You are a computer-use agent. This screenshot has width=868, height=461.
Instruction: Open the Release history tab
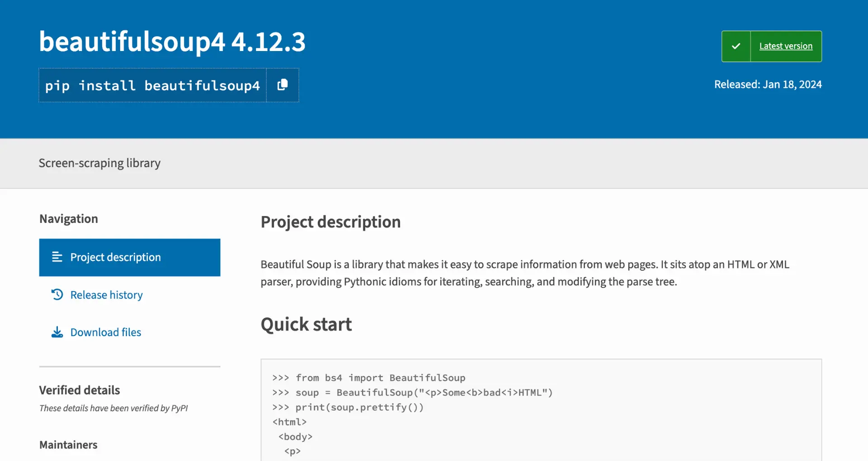click(x=106, y=295)
